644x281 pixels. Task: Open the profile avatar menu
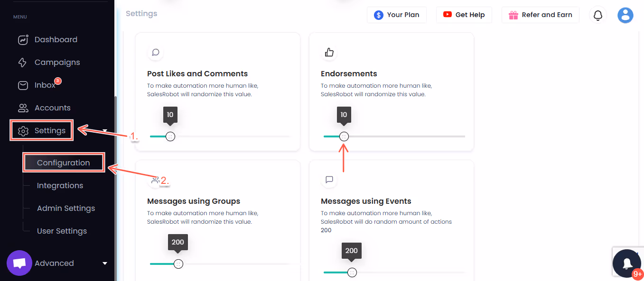pos(625,15)
